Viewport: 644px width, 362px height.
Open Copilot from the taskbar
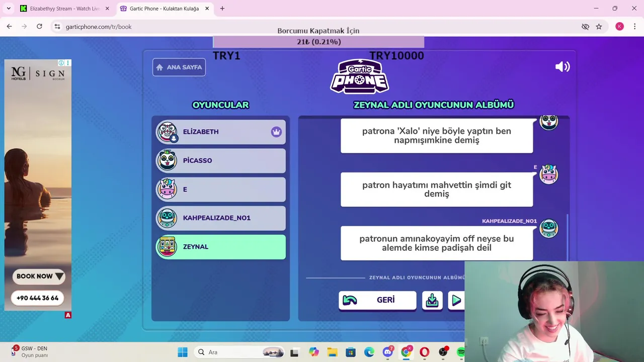[x=313, y=352]
